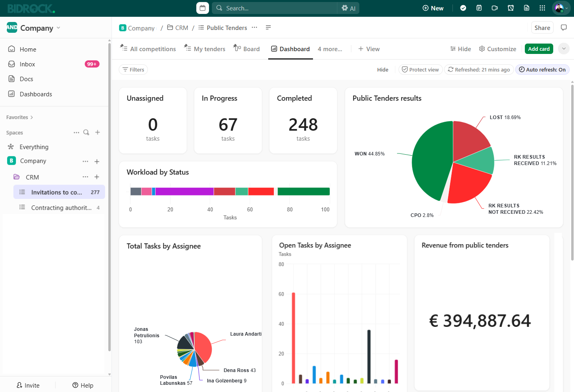Image resolution: width=574 pixels, height=392 pixels.
Task: Open the AI assistant button
Action: click(349, 8)
